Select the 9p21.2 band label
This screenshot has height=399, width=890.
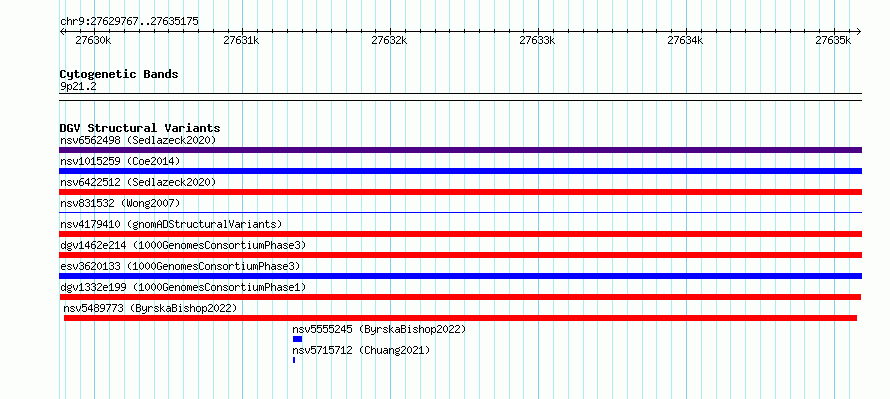78,87
